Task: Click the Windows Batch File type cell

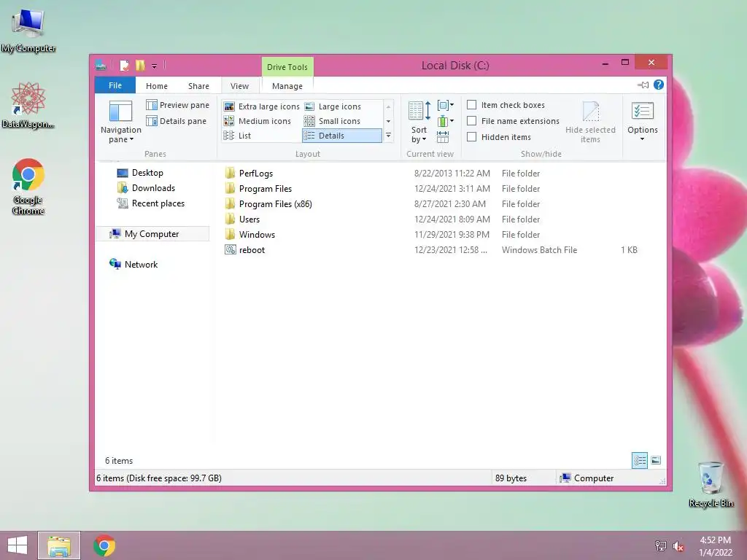Action: pyautogui.click(x=539, y=250)
